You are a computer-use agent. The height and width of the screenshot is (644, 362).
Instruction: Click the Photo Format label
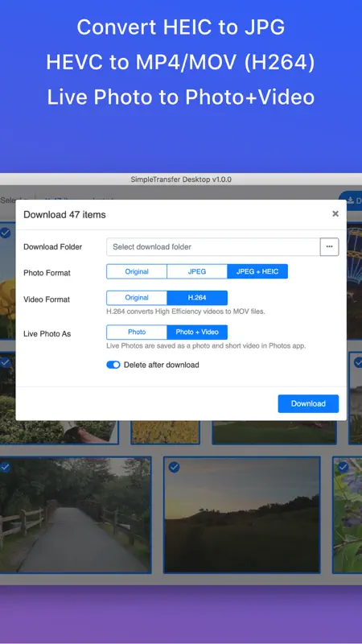click(47, 273)
